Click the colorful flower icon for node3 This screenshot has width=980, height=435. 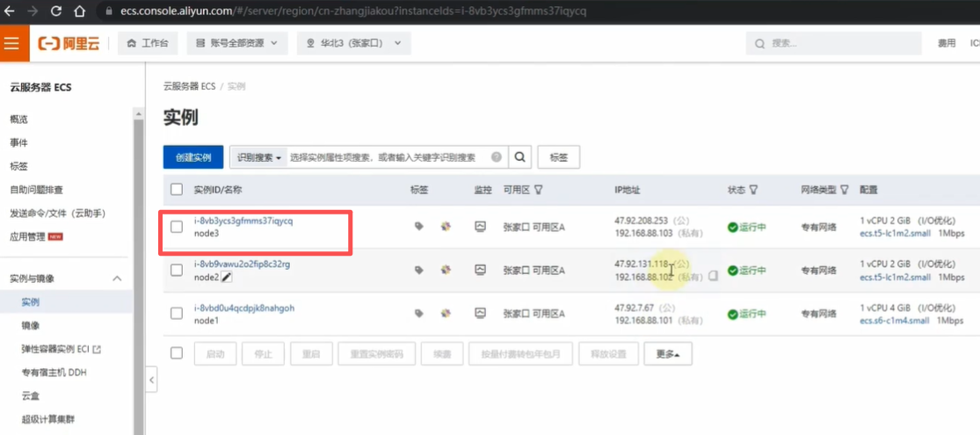446,226
